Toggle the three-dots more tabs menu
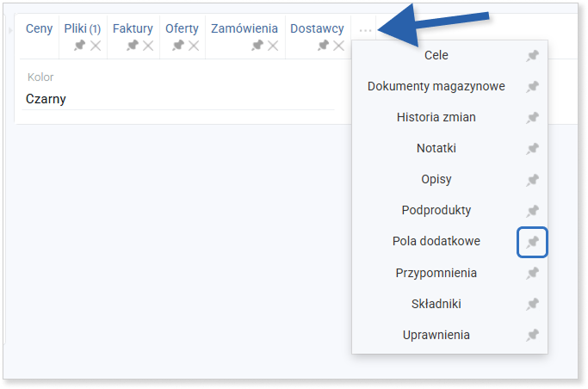This screenshot has height=389, width=588. tap(365, 31)
